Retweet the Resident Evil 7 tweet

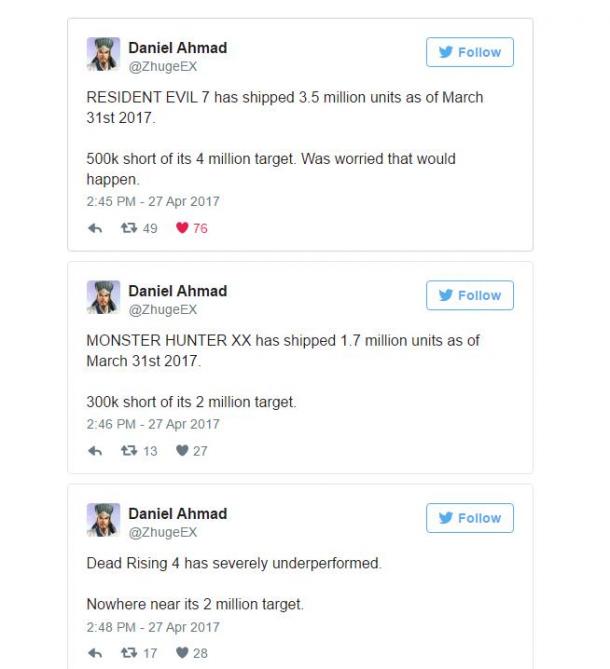click(x=129, y=228)
